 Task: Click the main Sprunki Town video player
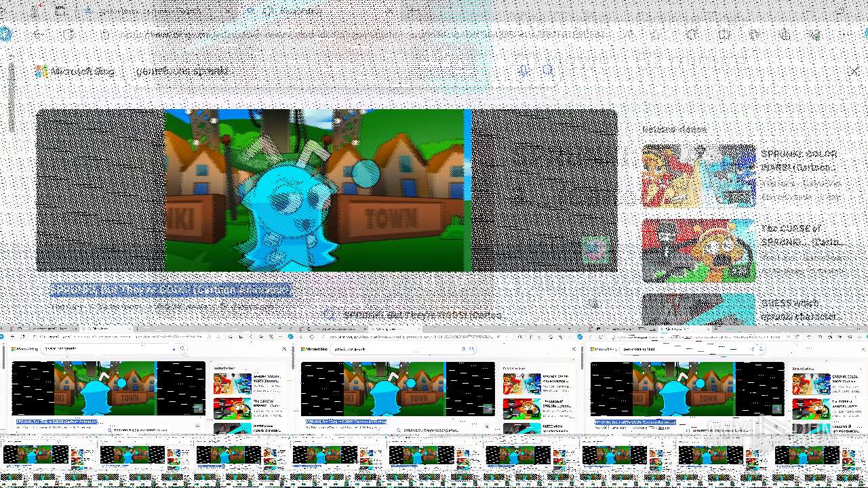coord(327,190)
